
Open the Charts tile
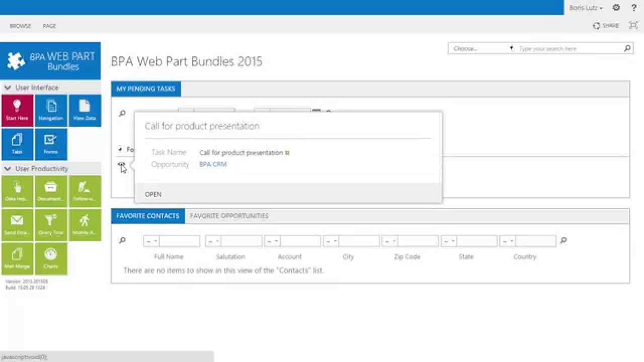tap(51, 259)
